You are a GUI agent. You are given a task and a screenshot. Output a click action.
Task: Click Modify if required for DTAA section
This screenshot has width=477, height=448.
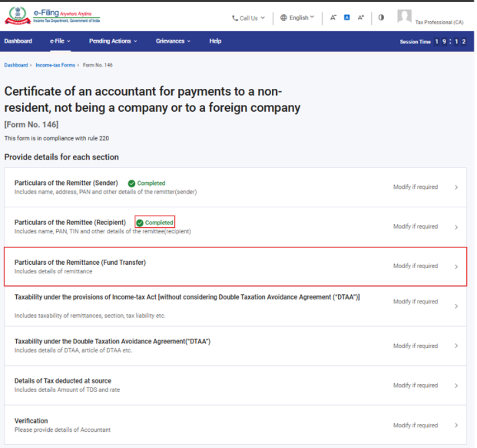(x=415, y=346)
